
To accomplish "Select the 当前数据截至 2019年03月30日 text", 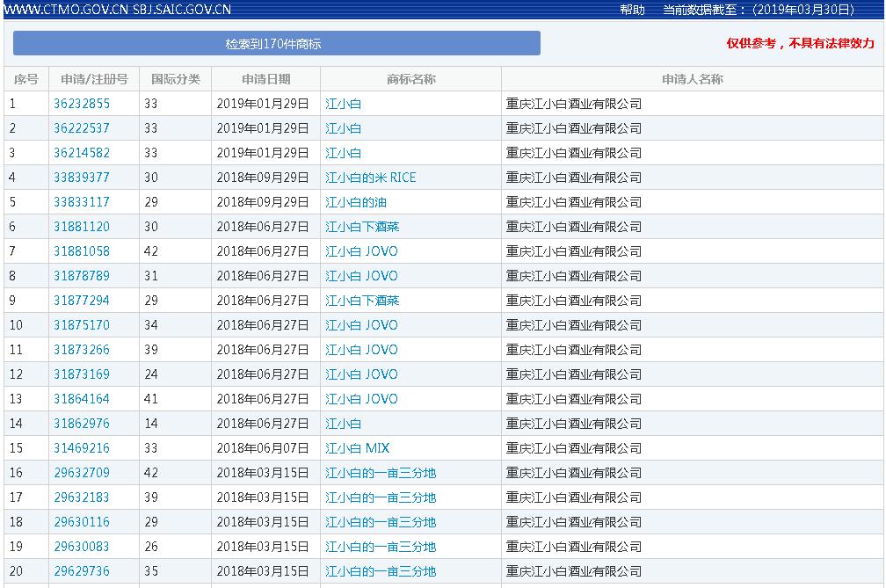I will click(x=759, y=10).
